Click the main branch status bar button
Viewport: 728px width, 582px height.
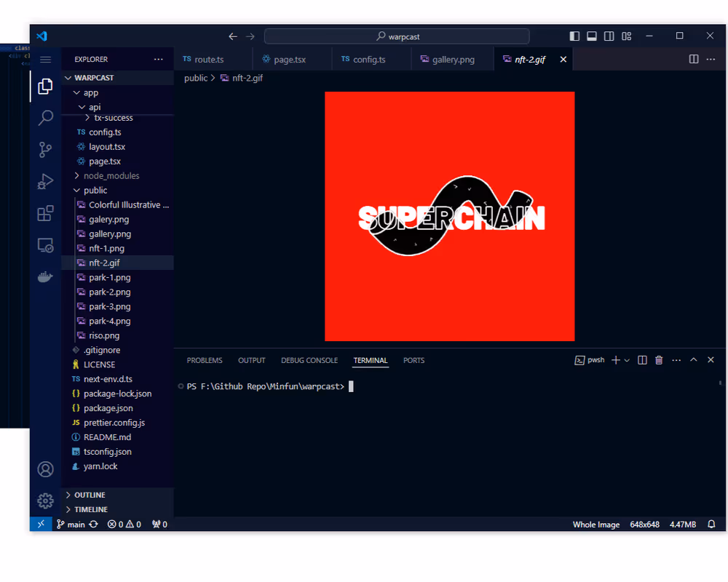coord(71,525)
